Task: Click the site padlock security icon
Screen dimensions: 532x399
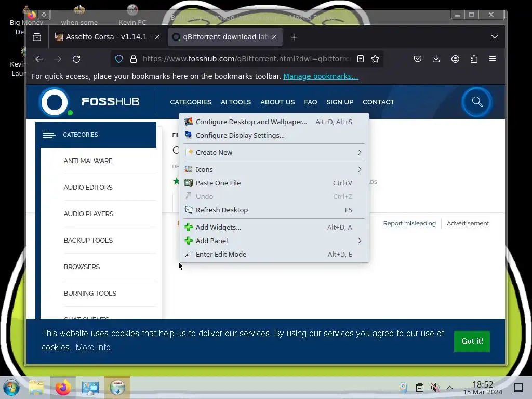Action: (x=134, y=59)
